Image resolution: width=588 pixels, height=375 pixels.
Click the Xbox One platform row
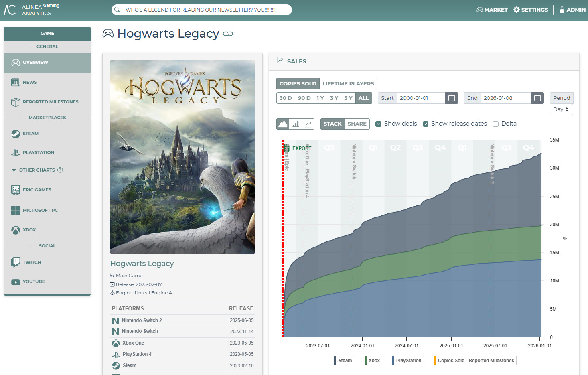pyautogui.click(x=182, y=343)
